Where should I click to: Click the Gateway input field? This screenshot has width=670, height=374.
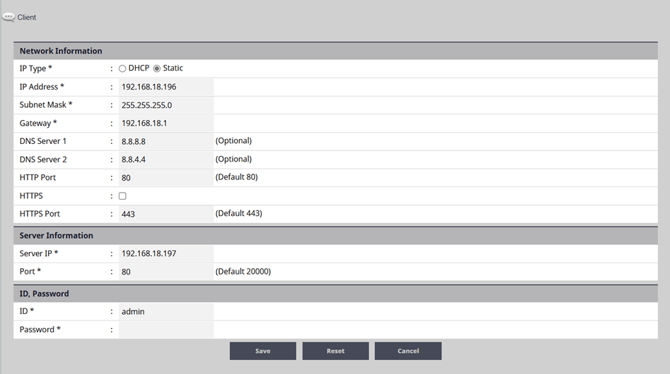click(166, 123)
